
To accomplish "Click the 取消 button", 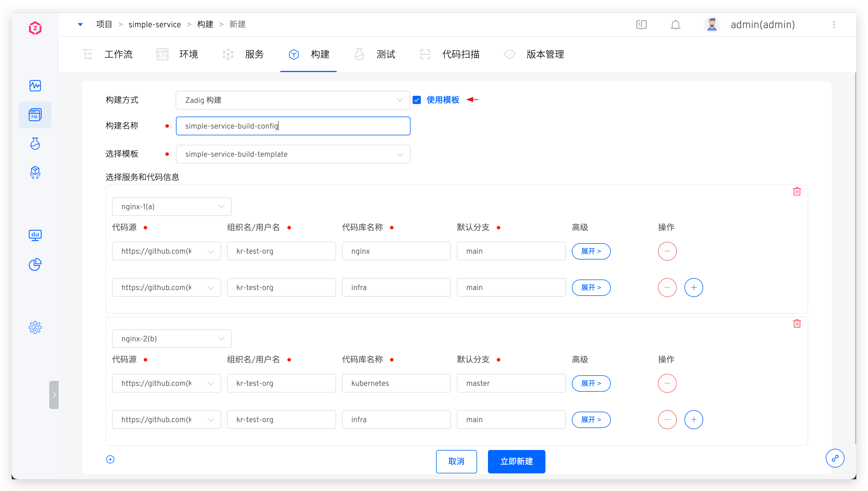I will point(456,461).
